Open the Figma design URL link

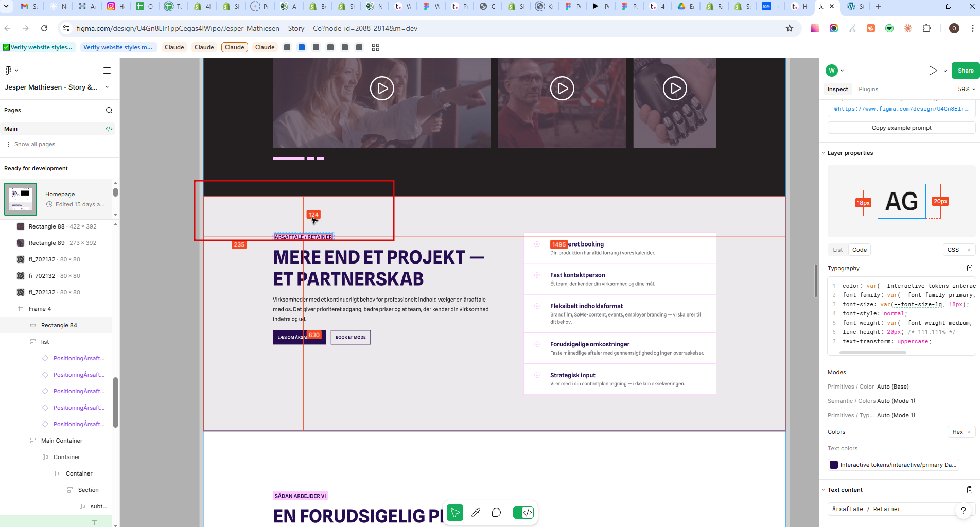point(901,109)
